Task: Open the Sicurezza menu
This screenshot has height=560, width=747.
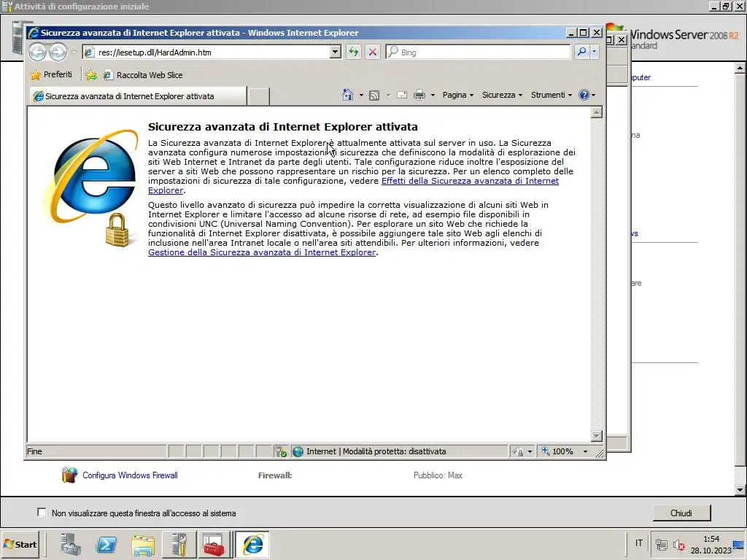Action: 502,96
